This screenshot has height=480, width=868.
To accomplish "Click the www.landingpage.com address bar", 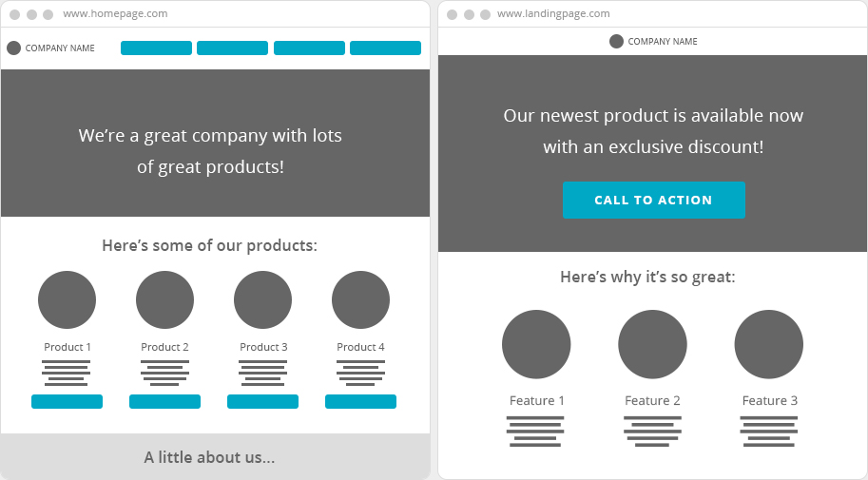I will (553, 14).
